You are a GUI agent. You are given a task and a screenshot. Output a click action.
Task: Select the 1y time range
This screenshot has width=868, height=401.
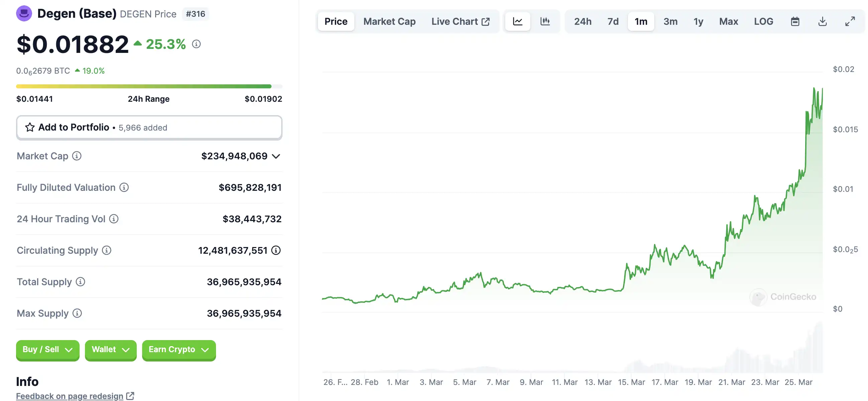tap(698, 21)
